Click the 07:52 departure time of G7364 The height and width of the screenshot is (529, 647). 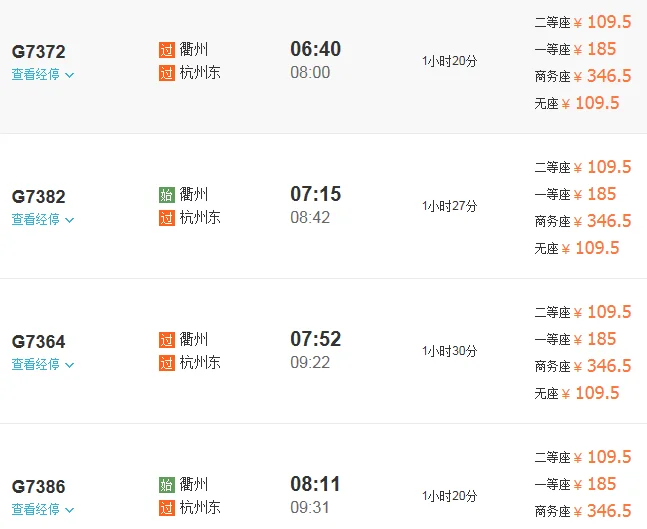click(x=316, y=340)
